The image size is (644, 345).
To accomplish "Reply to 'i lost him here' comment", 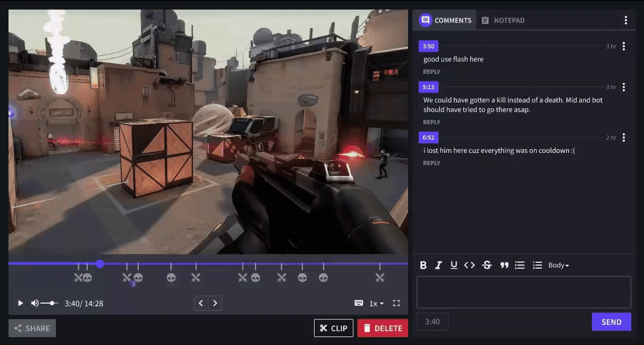I will click(431, 163).
